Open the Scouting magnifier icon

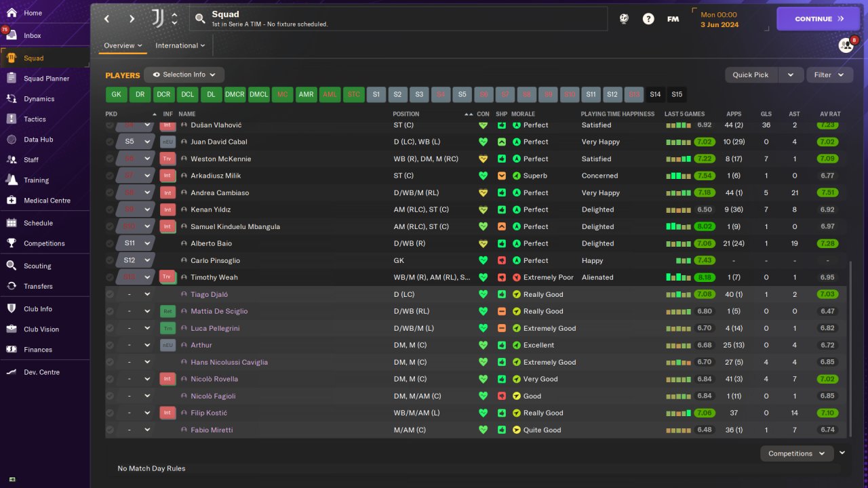[x=12, y=266]
